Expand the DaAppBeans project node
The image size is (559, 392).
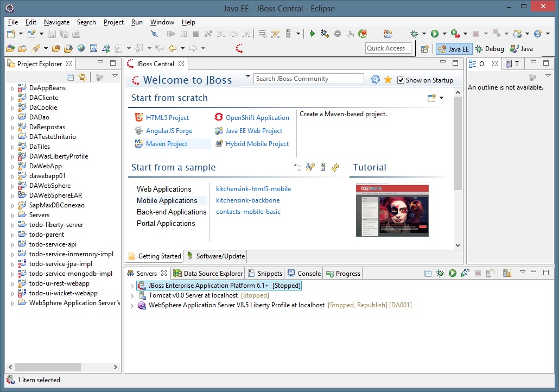point(13,88)
